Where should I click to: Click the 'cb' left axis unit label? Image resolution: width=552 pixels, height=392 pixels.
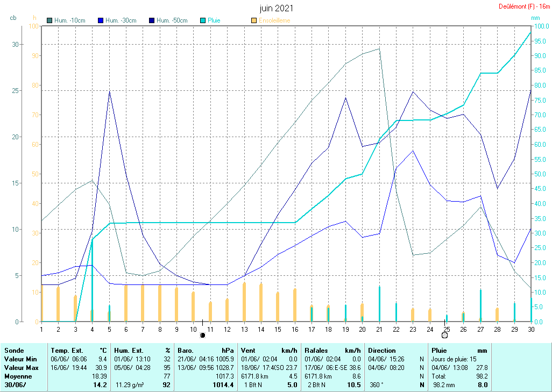pos(13,18)
